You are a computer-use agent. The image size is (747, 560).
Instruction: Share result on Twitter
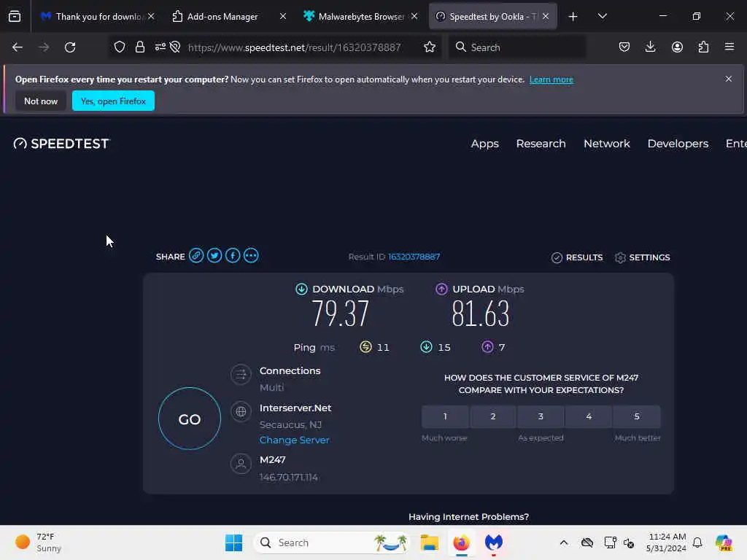(x=214, y=256)
